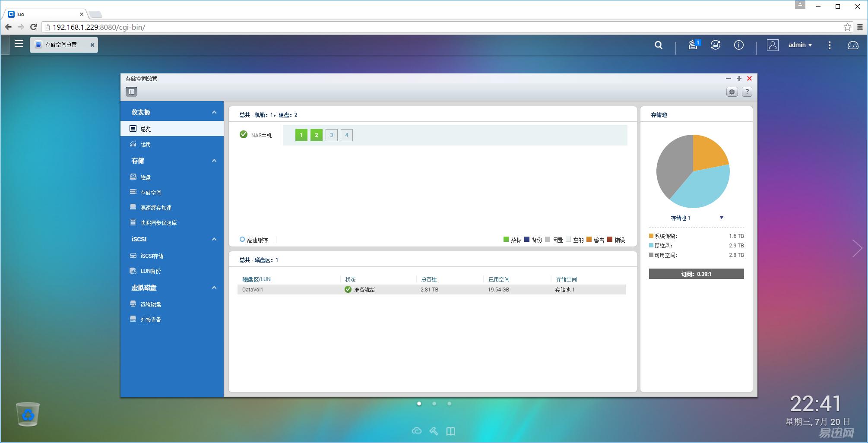Image resolution: width=868 pixels, height=443 pixels.
Task: Toggle the sidebar panel layout icon
Action: [x=132, y=92]
